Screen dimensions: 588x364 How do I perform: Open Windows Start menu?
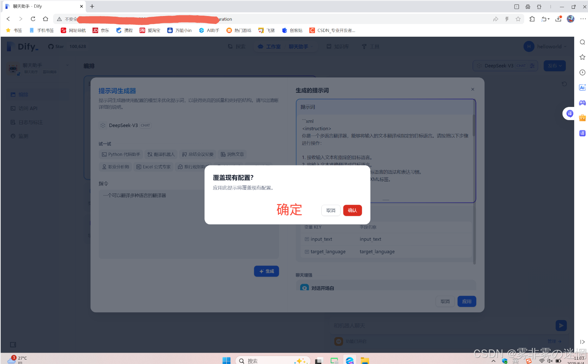tap(226, 360)
